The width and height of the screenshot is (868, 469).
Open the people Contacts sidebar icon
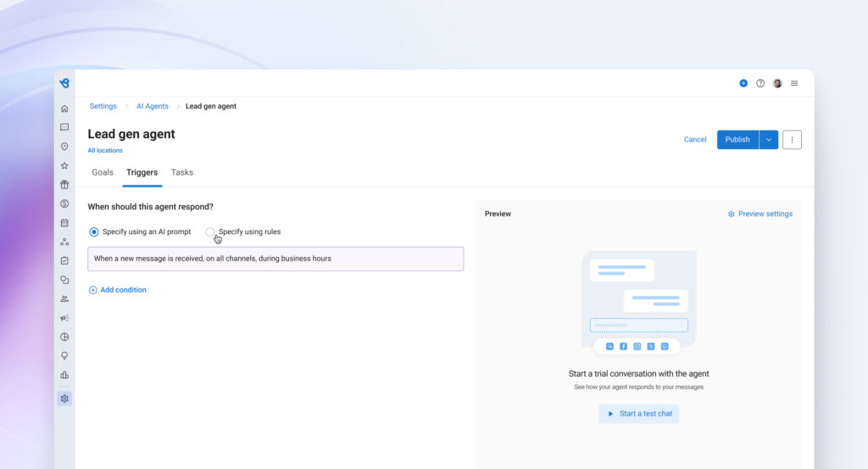(64, 299)
